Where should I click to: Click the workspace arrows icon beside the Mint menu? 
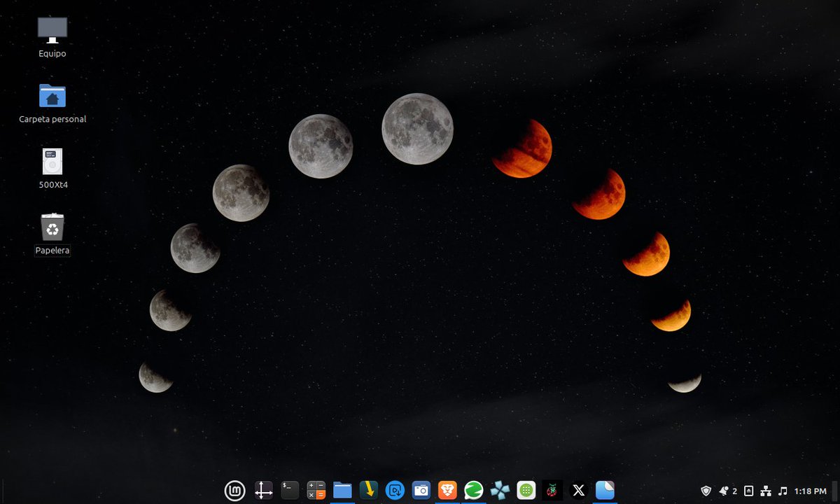[x=264, y=490]
